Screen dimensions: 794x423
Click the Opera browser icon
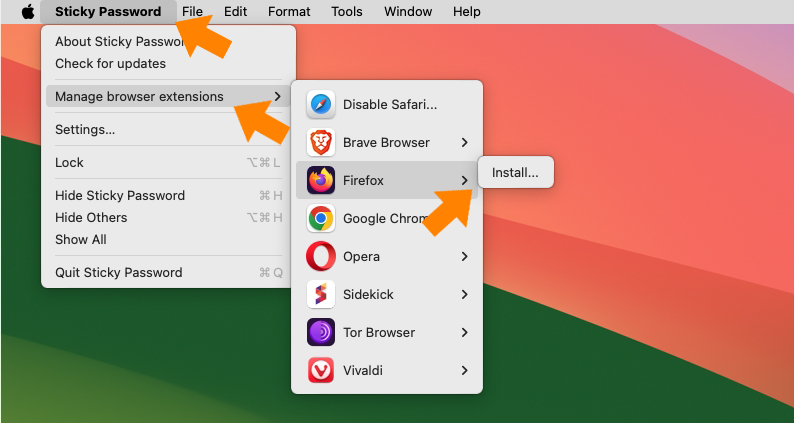[x=321, y=256]
